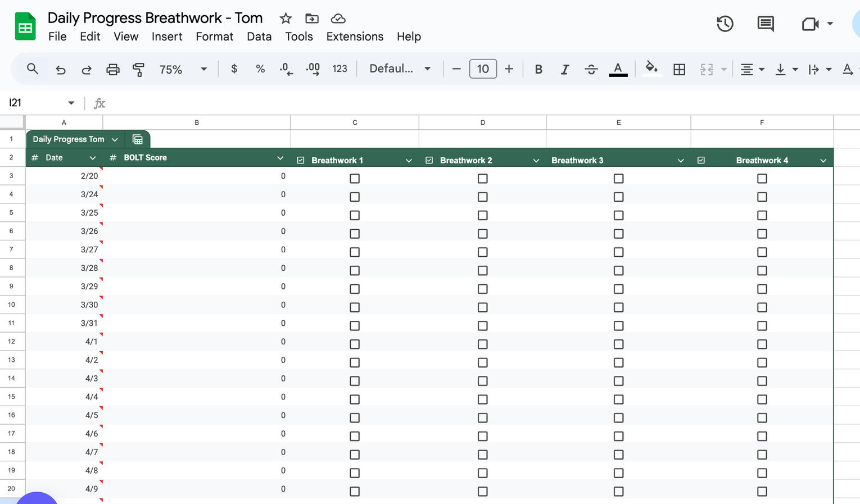Viewport: 860px width, 504px height.
Task: Star the Daily Progress Breathwork document
Action: (x=286, y=19)
